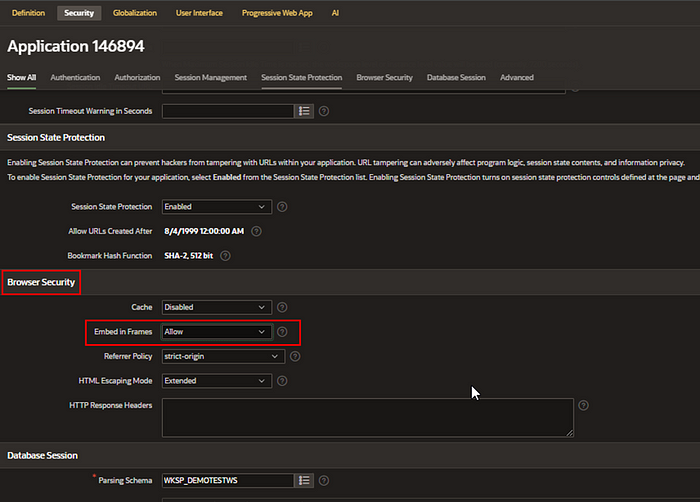
Task: Click the HTTP Response Headers resize handle
Action: click(x=570, y=433)
